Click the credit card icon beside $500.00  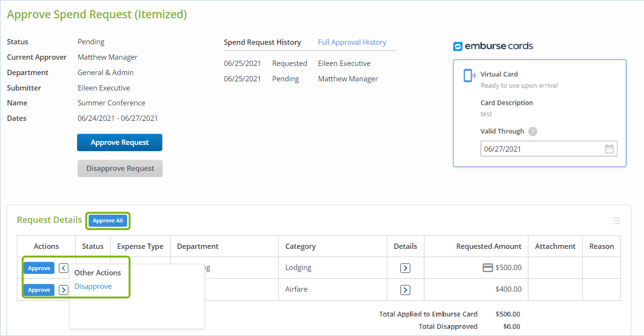tap(487, 268)
